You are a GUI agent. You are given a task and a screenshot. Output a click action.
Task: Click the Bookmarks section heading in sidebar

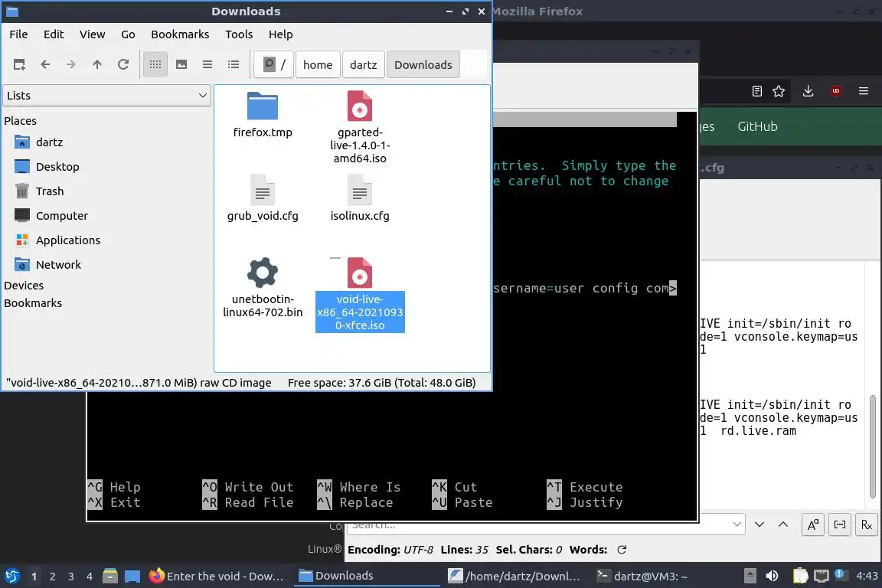tap(33, 302)
